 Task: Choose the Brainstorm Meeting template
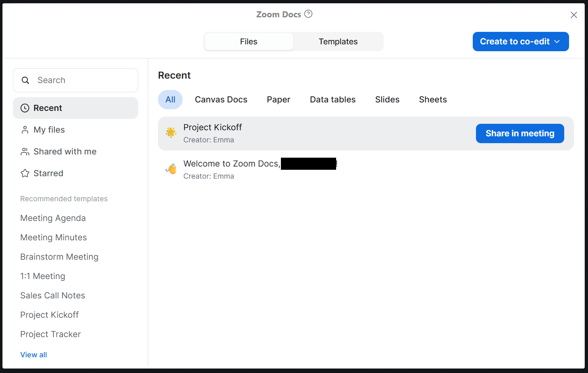pos(59,257)
